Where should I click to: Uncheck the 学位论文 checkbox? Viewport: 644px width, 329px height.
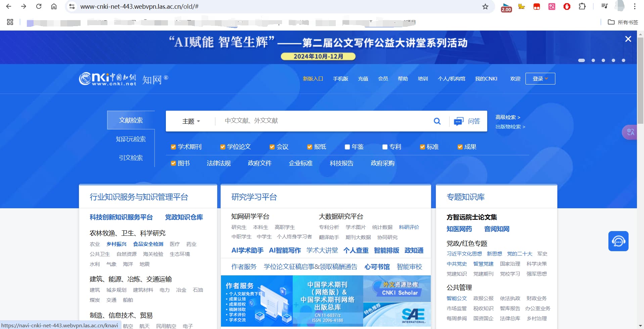pos(223,147)
